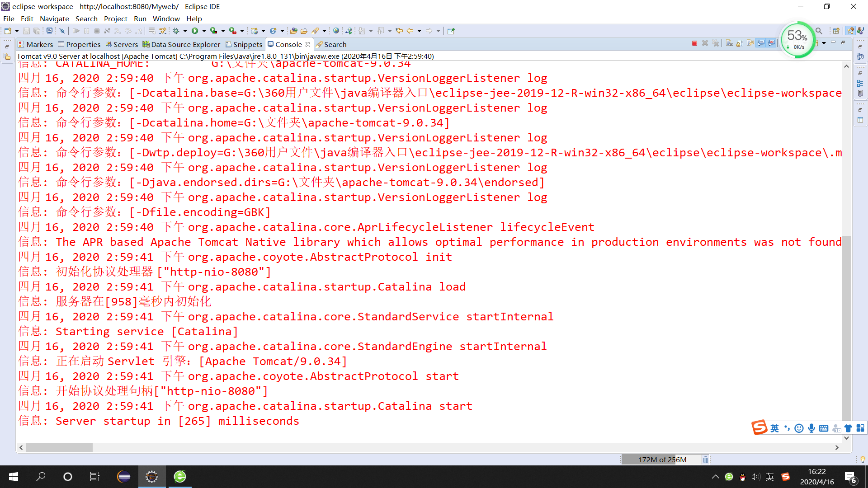Viewport: 868px width, 488px height.
Task: Toggle Word Wrap in the console
Action: [x=750, y=43]
